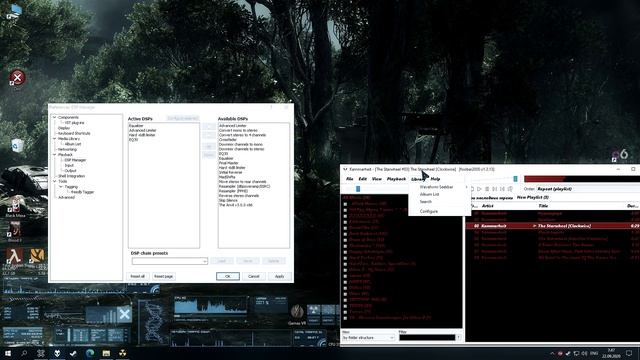Click the Reset page button
Viewport: 640px width, 360px height.
pos(163,276)
